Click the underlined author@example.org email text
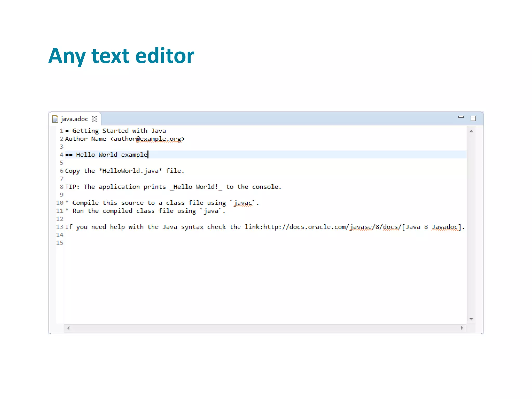The height and width of the screenshot is (399, 532). pos(147,139)
